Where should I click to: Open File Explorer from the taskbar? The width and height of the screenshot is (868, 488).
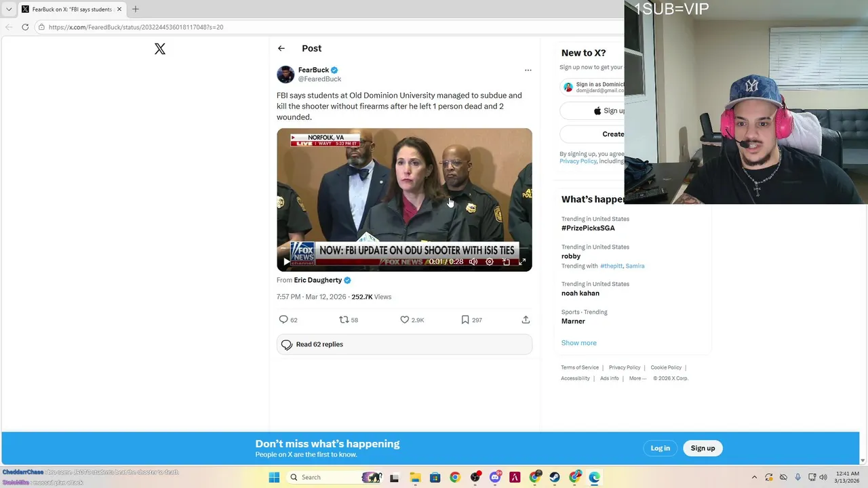click(x=415, y=477)
